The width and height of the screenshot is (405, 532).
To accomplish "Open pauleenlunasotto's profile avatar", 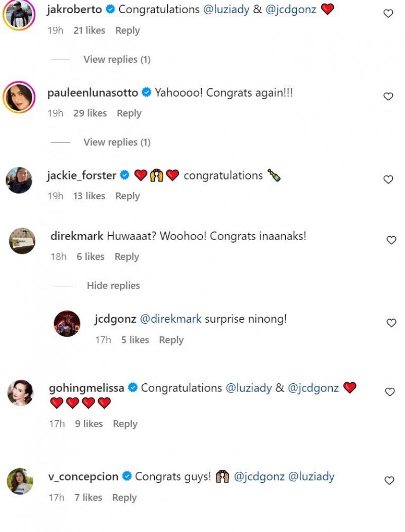I will click(x=19, y=97).
